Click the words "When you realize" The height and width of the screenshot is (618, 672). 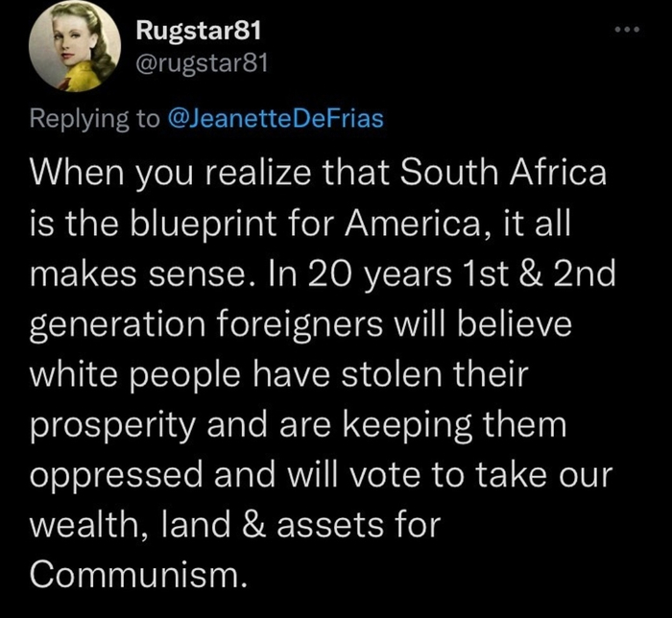(x=156, y=178)
